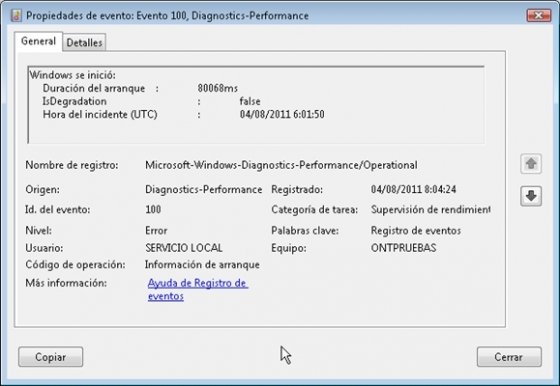Viewport: 560px width, 386px height.
Task: Click the Id. del evento label
Action: pos(58,210)
